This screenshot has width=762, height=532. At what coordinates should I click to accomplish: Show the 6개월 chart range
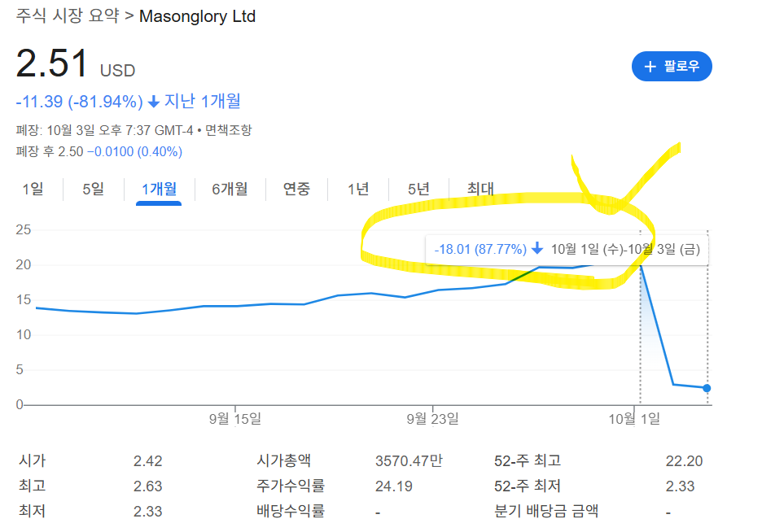pyautogui.click(x=230, y=189)
